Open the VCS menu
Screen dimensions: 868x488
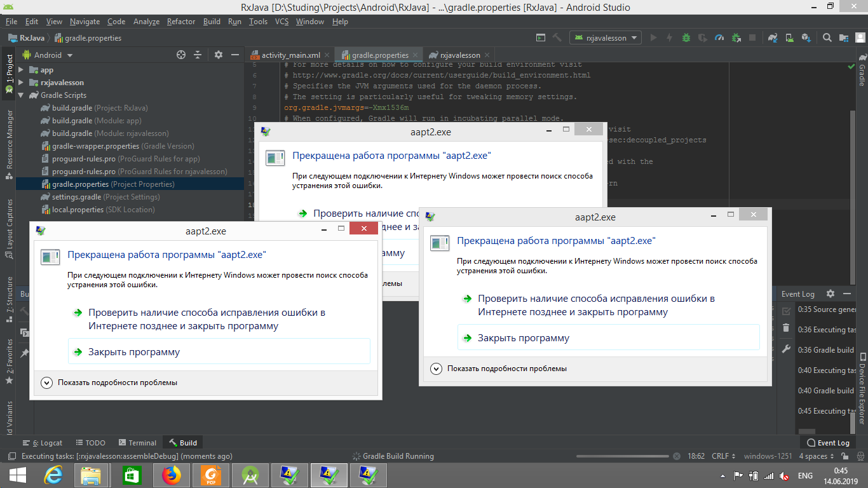pyautogui.click(x=281, y=22)
